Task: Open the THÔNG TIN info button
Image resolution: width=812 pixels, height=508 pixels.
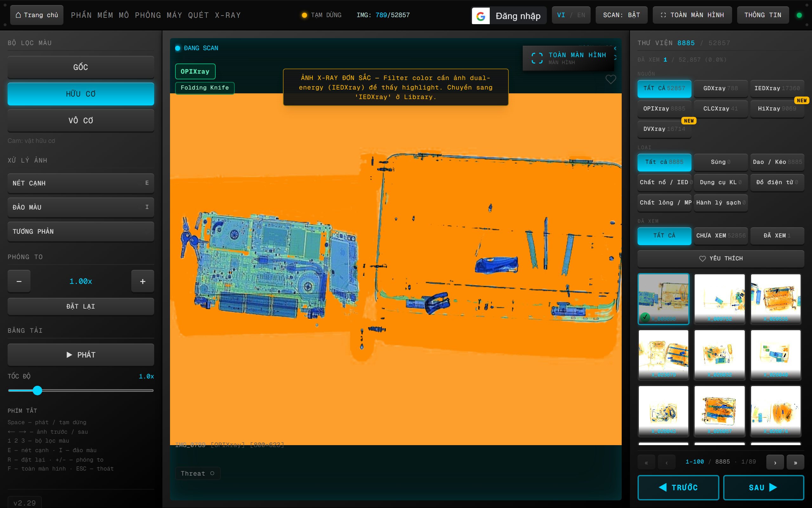Action: tap(763, 15)
